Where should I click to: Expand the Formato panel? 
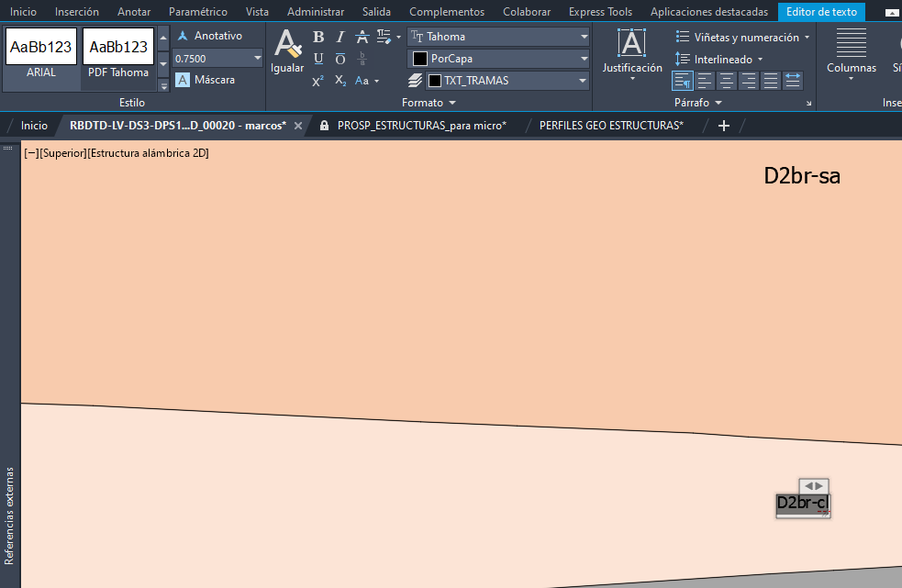click(x=429, y=103)
